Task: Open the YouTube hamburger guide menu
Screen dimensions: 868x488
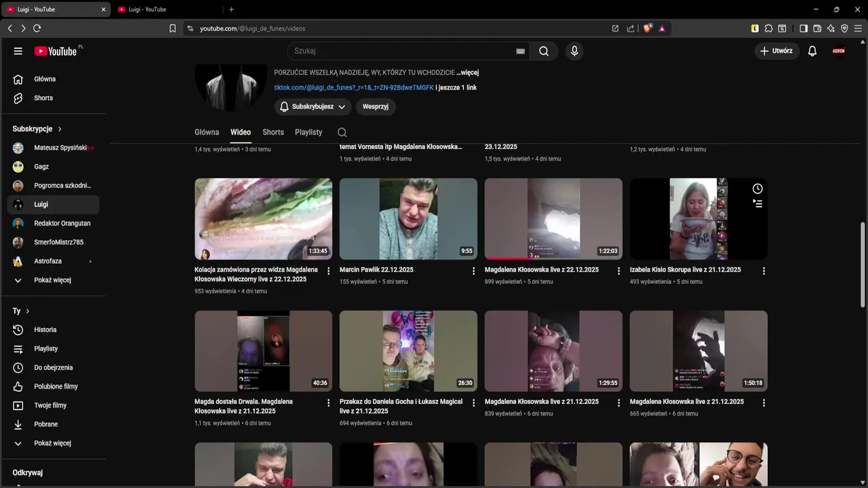Action: pos(18,51)
